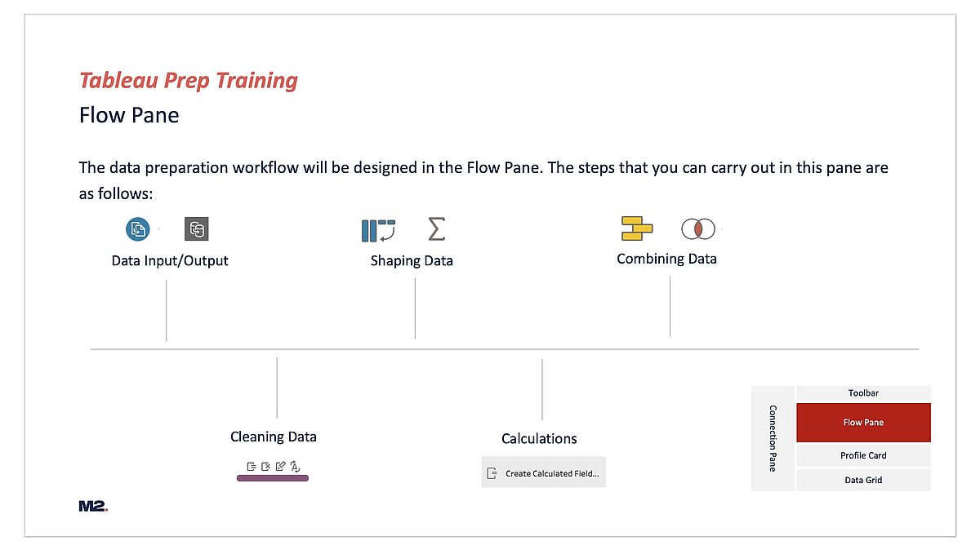This screenshot has height=550, width=980.
Task: Click the edit value pencil icon
Action: pos(280,467)
